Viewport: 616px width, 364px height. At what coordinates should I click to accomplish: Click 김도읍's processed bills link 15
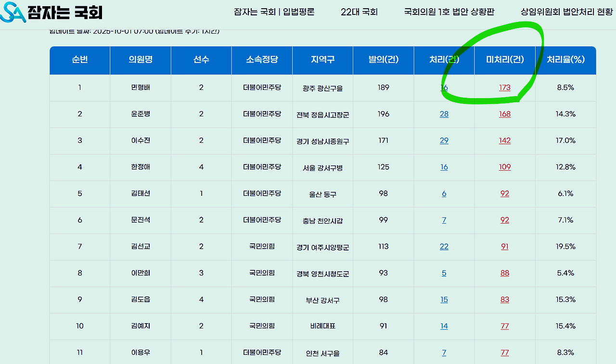(x=444, y=300)
